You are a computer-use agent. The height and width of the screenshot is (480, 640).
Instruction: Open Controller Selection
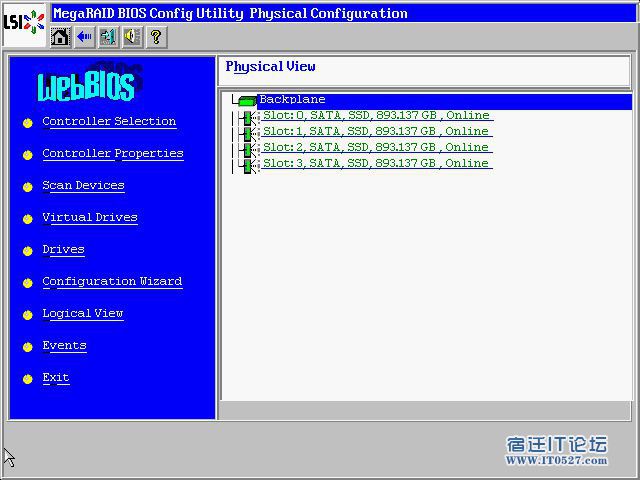(x=109, y=122)
